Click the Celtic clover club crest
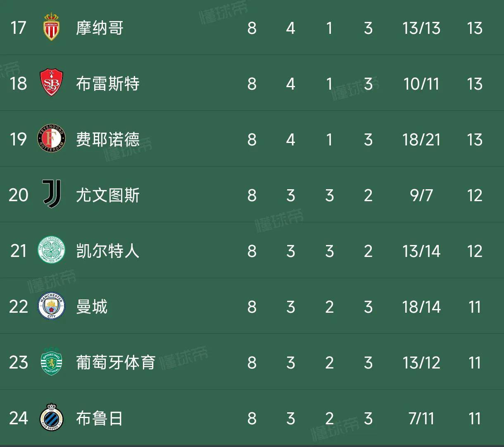This screenshot has height=447, width=504. click(x=52, y=250)
